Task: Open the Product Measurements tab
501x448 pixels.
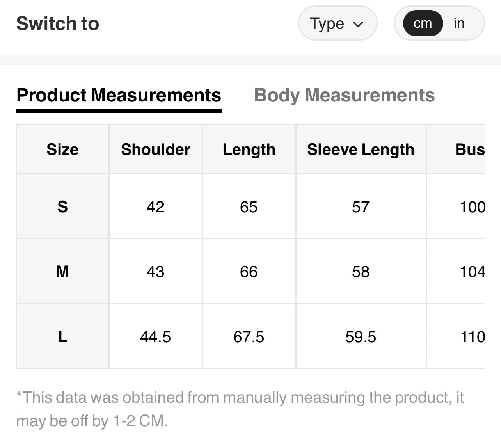Action: [119, 96]
